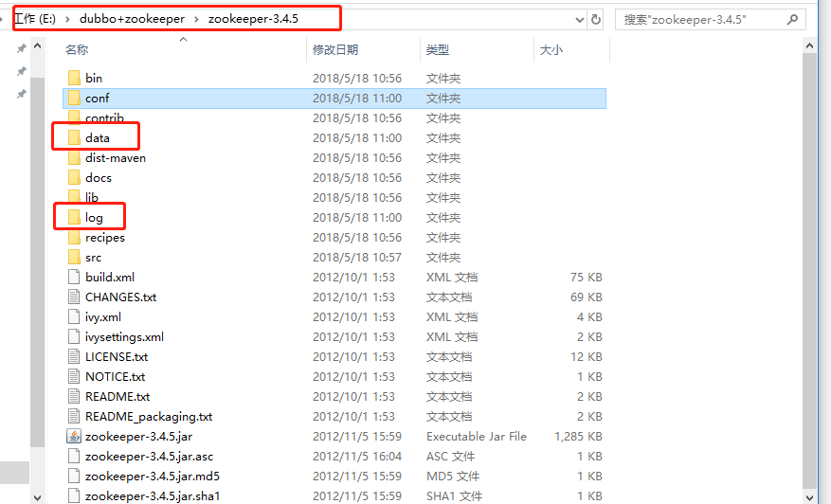
Task: Click the 12 KB size of LICENSE.txt
Action: click(x=587, y=356)
